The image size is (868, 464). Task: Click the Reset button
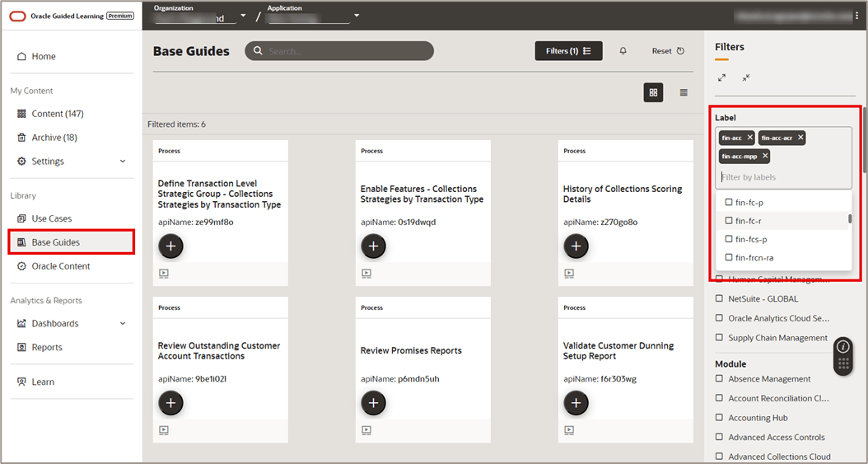tap(668, 51)
